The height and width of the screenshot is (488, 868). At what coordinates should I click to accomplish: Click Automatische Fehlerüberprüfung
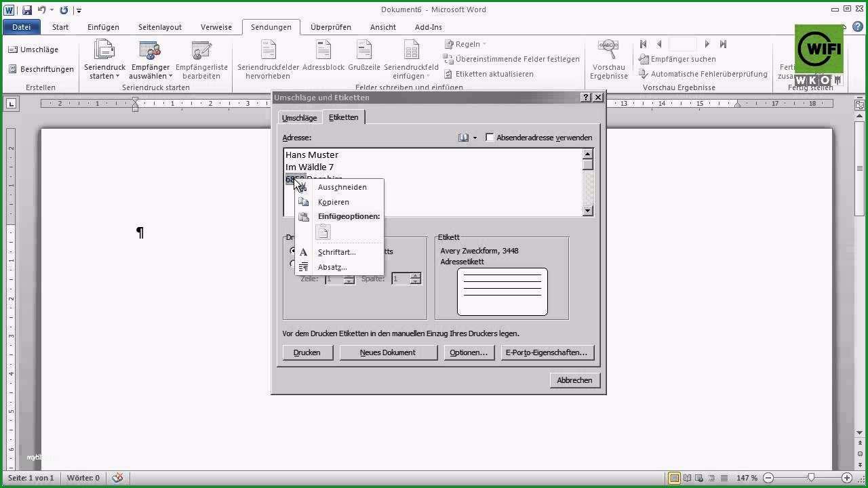(703, 74)
